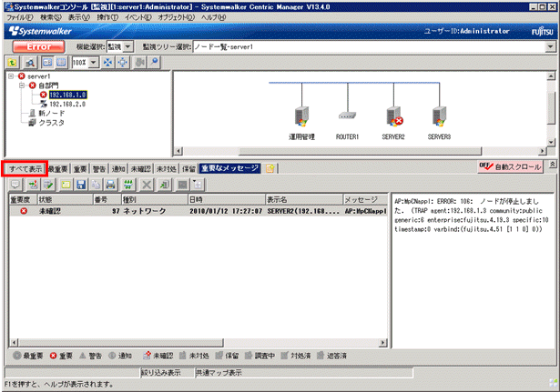560x392 pixels.
Task: Click the export arrow document icon
Action: tap(164, 185)
